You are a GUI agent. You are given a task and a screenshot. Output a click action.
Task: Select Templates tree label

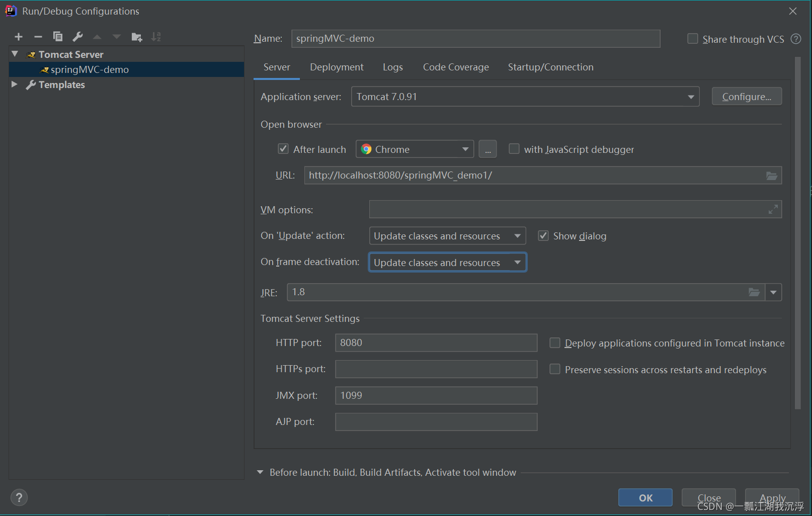(x=62, y=84)
